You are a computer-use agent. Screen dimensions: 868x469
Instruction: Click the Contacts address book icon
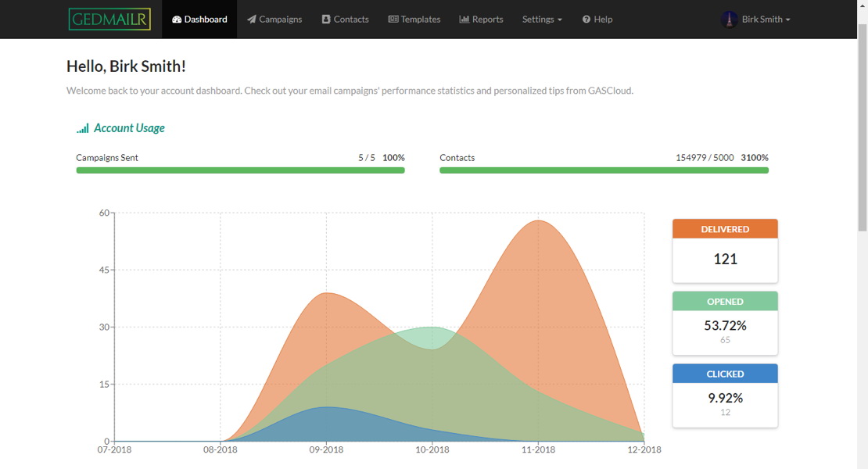326,20
